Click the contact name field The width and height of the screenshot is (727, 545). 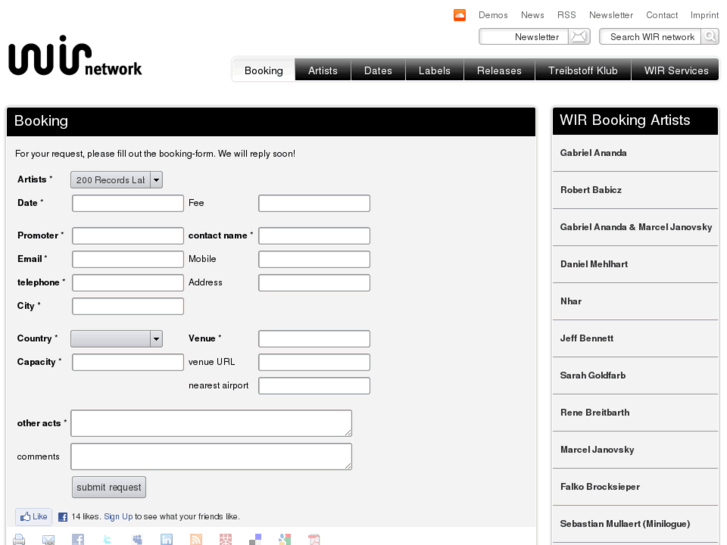pyautogui.click(x=314, y=236)
